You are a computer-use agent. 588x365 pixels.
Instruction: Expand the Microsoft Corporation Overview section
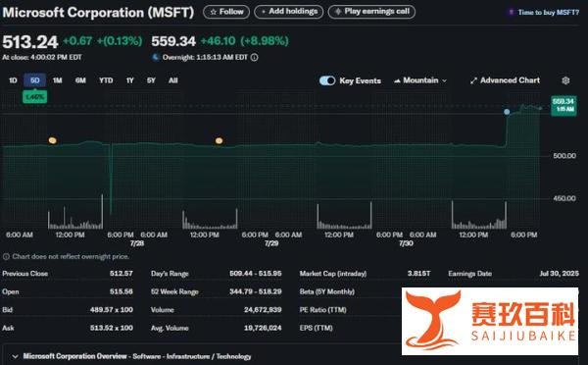tap(16, 356)
